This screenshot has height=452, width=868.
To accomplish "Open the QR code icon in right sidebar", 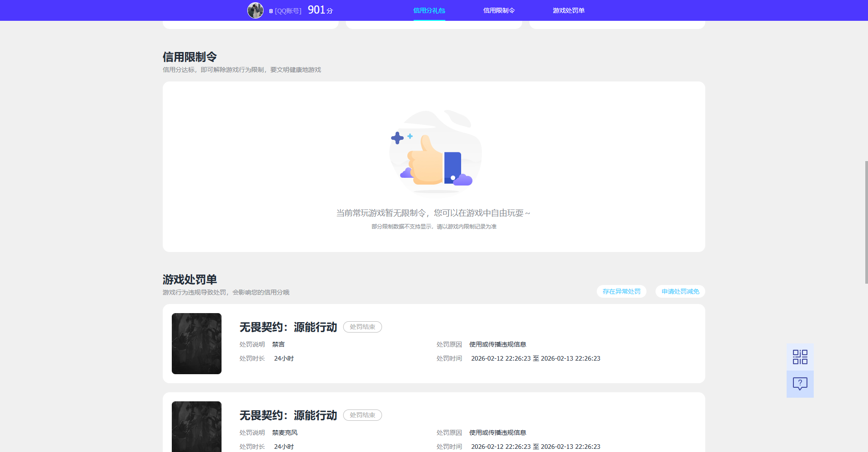I will tap(800, 357).
